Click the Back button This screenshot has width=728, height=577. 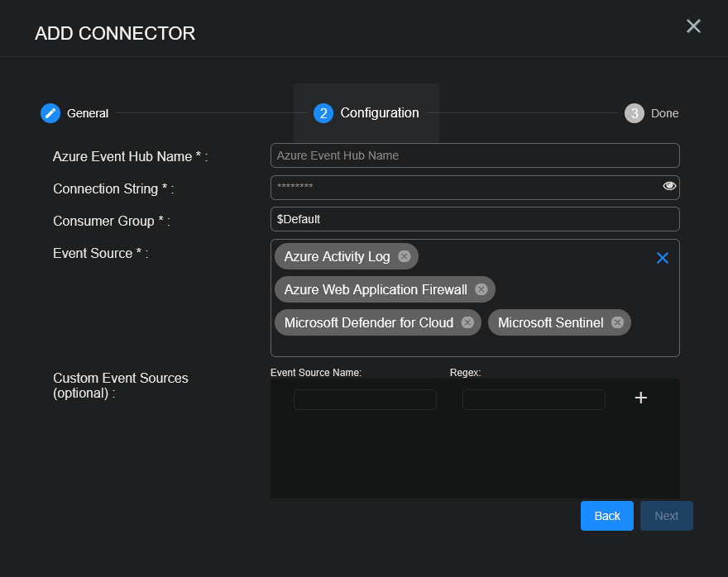pos(606,515)
